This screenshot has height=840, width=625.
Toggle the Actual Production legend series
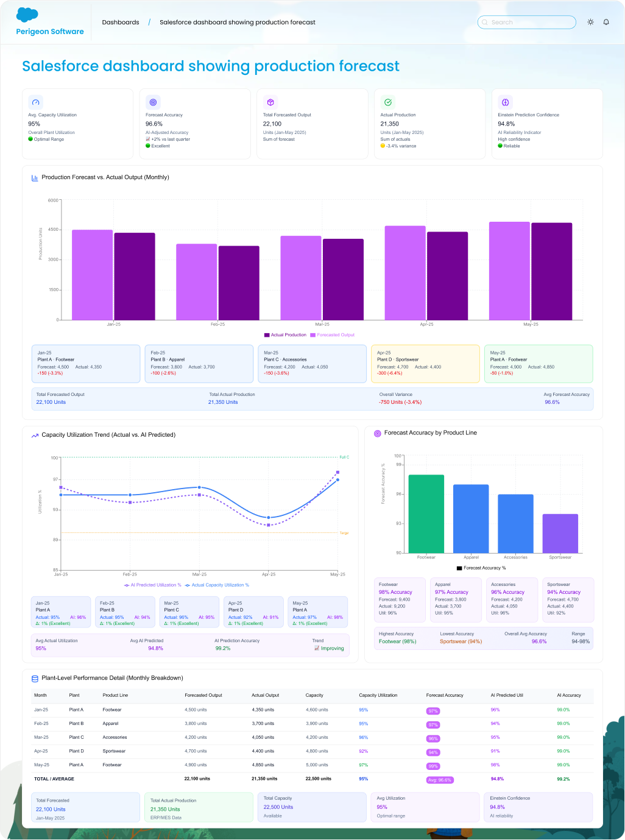[x=285, y=335]
